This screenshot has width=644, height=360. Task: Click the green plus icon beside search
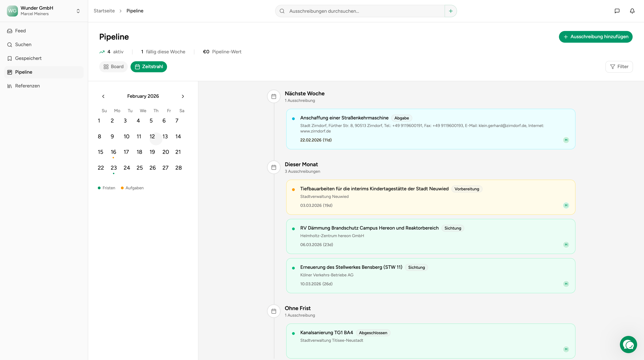pyautogui.click(x=450, y=11)
